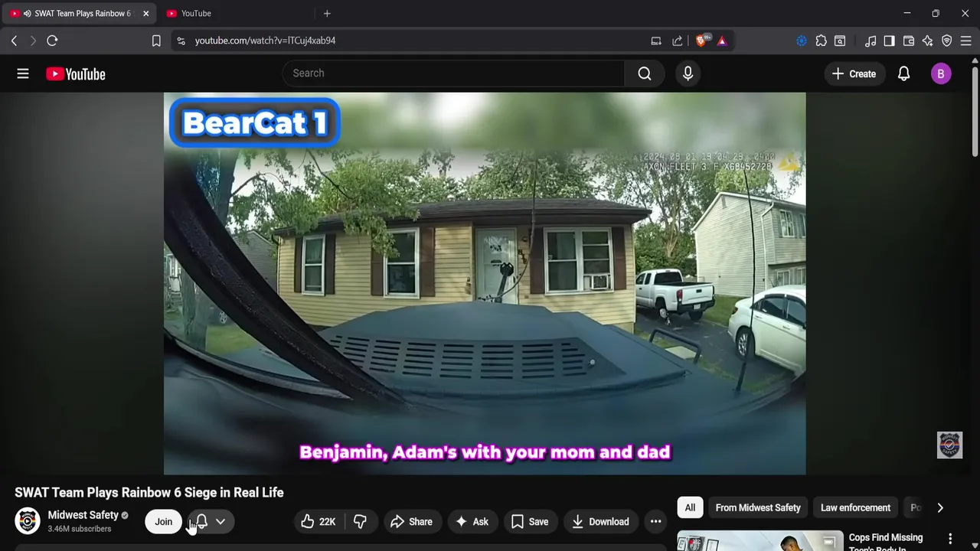Click the video title text
Screen dimensions: 980x551
pyautogui.click(x=149, y=493)
